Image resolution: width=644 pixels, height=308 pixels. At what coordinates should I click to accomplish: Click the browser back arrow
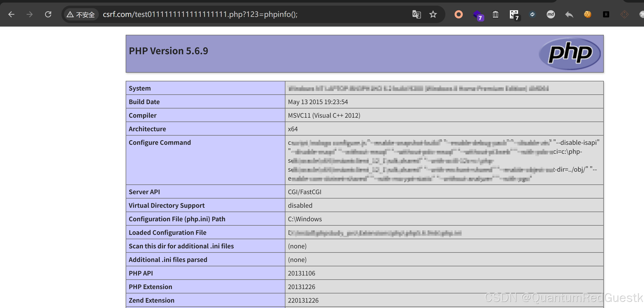(11, 14)
